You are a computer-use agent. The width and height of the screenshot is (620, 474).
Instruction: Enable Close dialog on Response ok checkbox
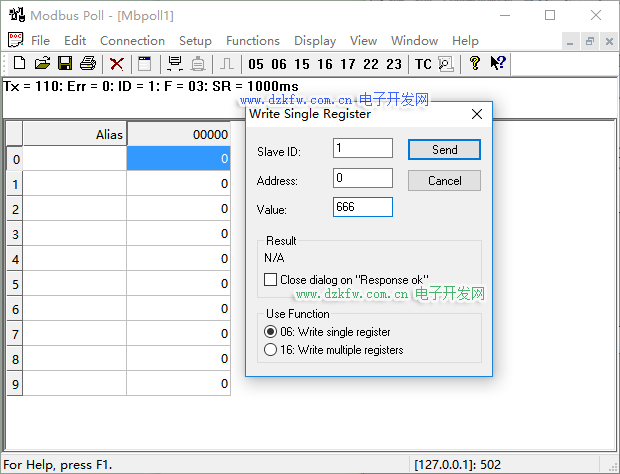pyautogui.click(x=271, y=280)
